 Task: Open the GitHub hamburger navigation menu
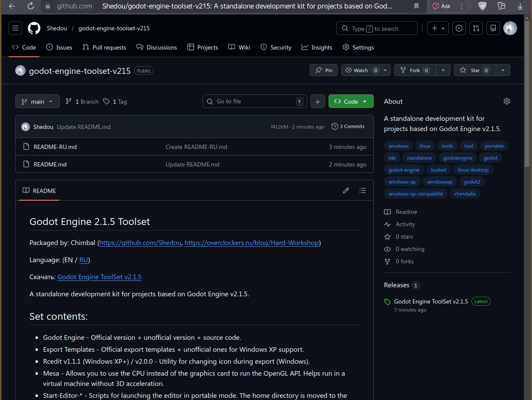(x=15, y=28)
